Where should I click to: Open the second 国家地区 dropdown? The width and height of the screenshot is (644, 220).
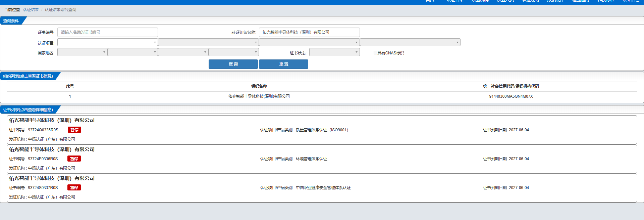coord(133,52)
